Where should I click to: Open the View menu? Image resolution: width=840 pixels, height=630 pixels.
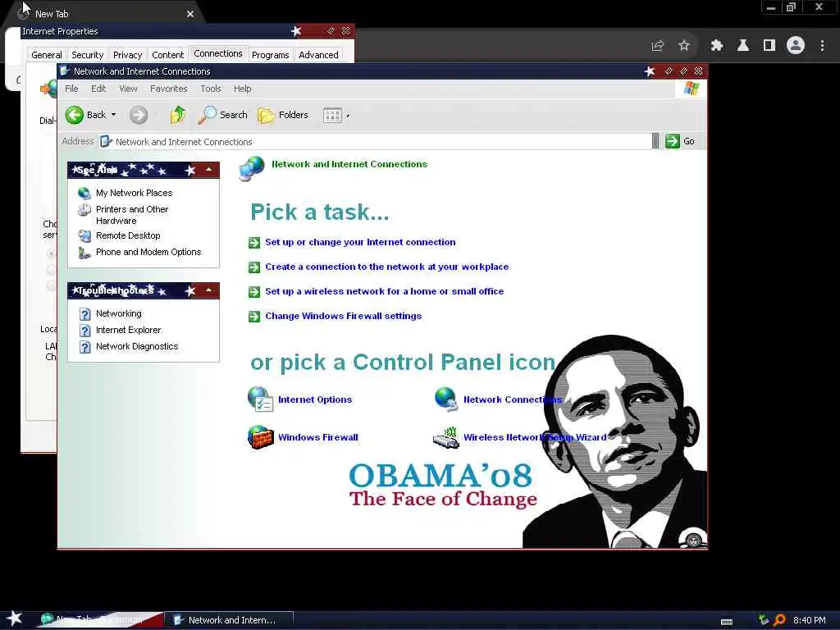[128, 89]
